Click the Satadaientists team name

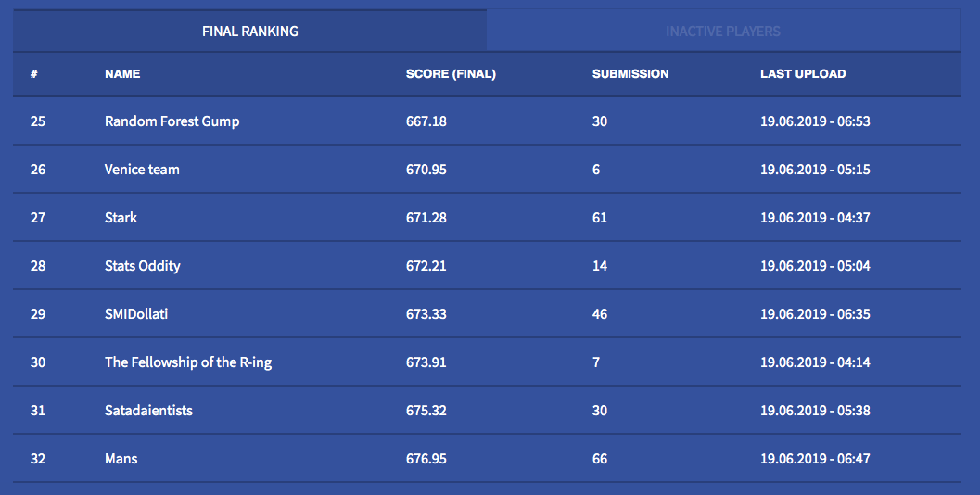pyautogui.click(x=148, y=411)
